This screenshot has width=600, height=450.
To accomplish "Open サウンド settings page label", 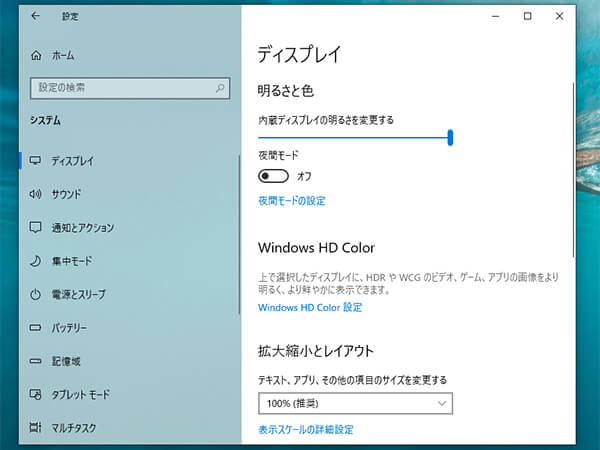I will (67, 194).
